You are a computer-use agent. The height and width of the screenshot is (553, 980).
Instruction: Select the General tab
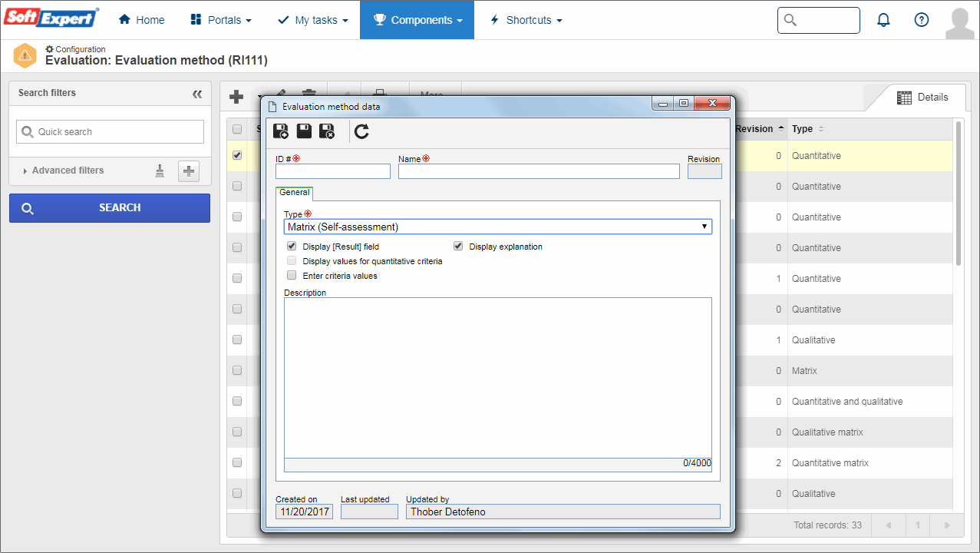point(294,193)
